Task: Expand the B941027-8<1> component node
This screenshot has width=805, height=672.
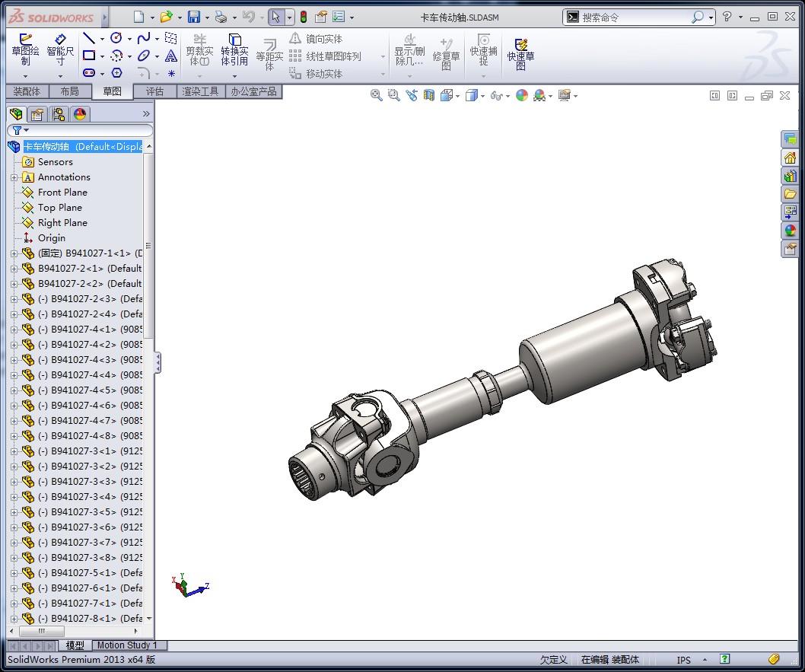Action: click(14, 619)
